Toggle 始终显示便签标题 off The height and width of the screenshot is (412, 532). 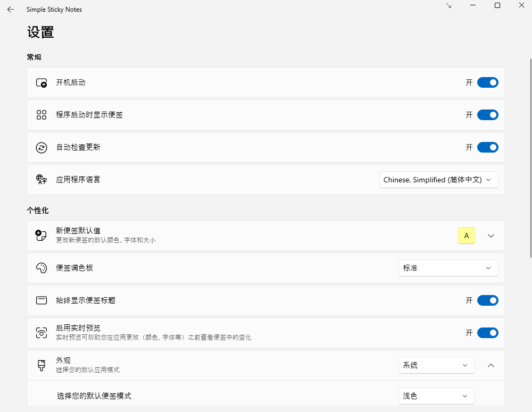tap(487, 300)
